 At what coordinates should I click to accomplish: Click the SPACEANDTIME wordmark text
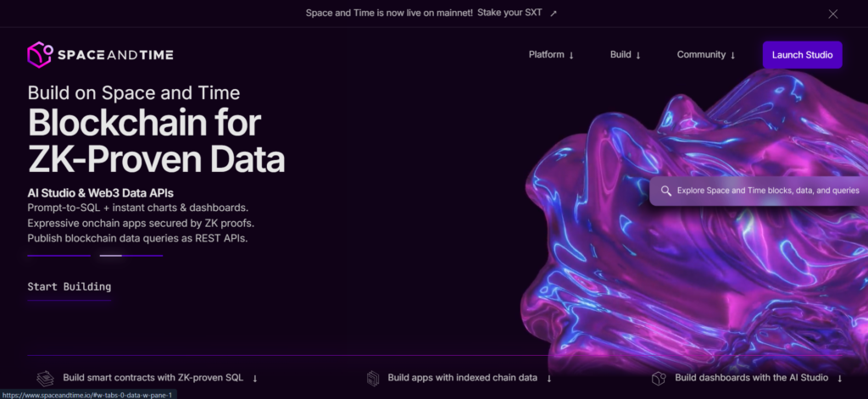[115, 55]
